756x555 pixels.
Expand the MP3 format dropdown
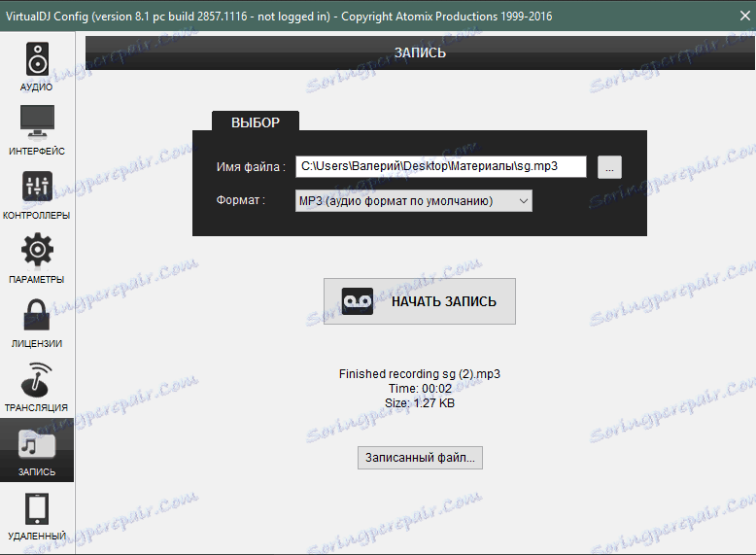pyautogui.click(x=414, y=200)
